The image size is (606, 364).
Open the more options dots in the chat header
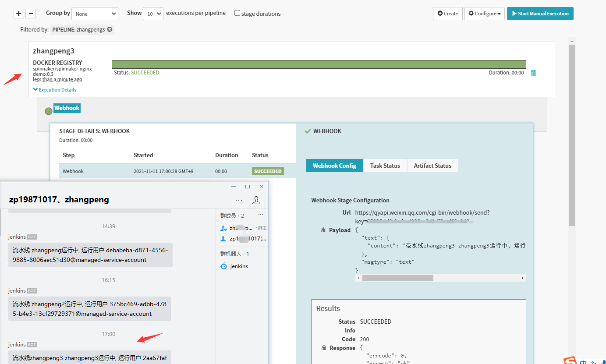[239, 200]
